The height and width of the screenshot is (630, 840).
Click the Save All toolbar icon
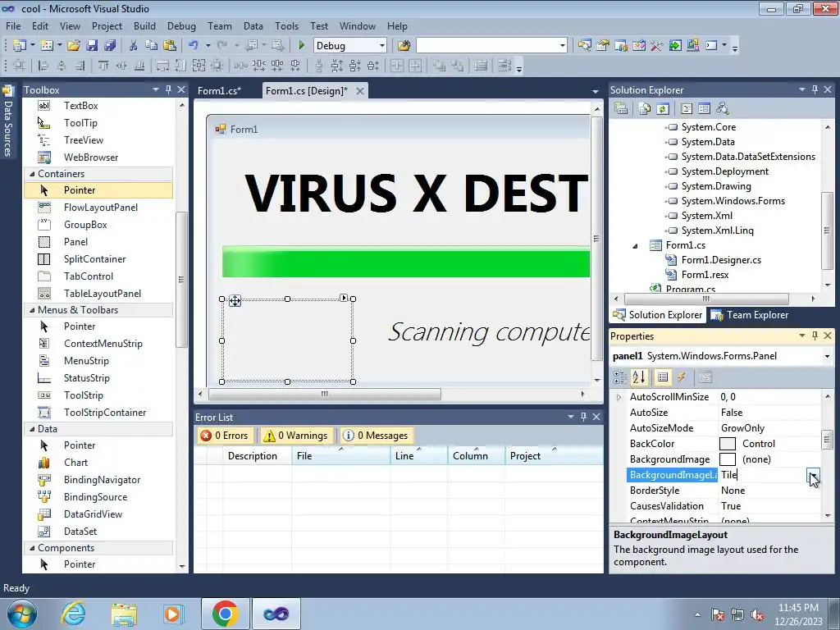coord(111,46)
